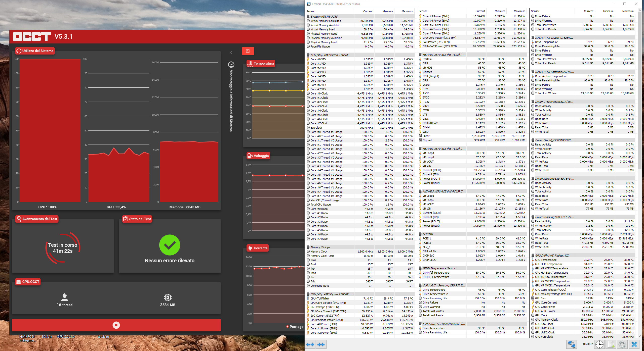The height and width of the screenshot is (351, 644).
Task: Open the HWiNFO64 desktop shortcut
Action: 28,338
